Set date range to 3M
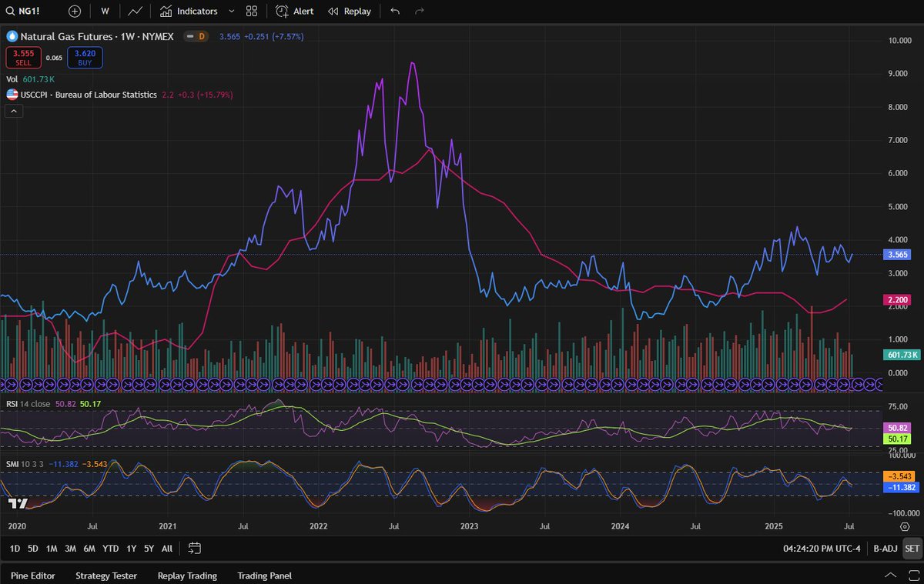The image size is (924, 584). (x=70, y=549)
